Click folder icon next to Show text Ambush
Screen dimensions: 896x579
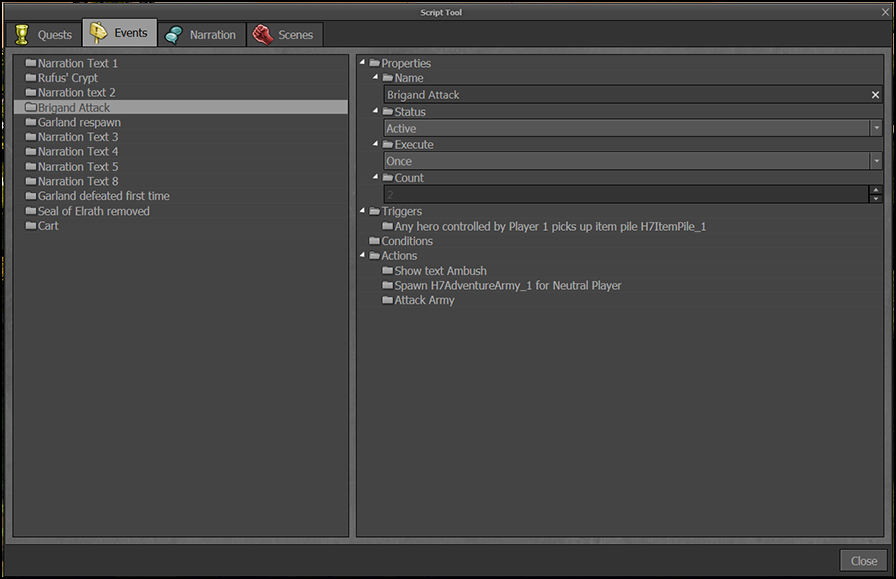point(387,271)
